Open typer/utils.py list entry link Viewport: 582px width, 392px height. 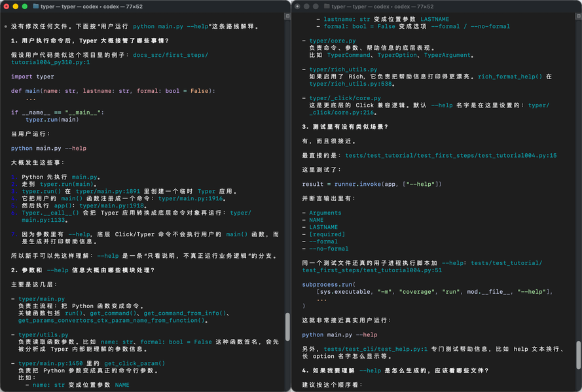coord(43,334)
